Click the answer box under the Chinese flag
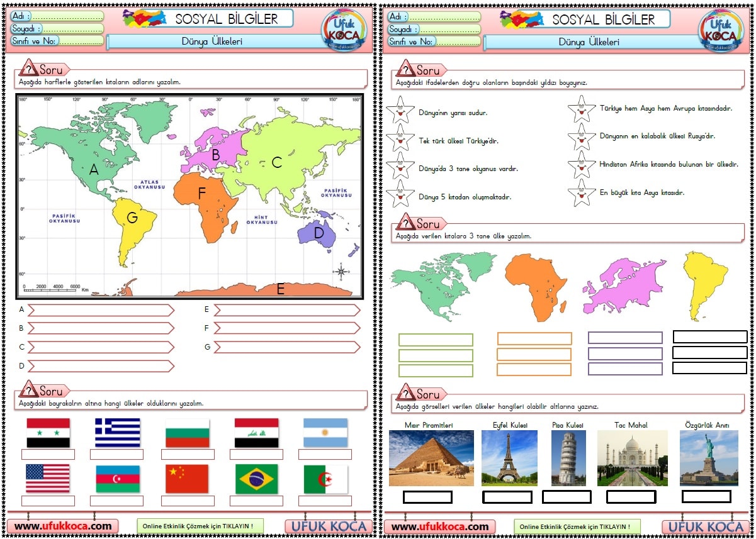This screenshot has width=756, height=539. tap(188, 501)
